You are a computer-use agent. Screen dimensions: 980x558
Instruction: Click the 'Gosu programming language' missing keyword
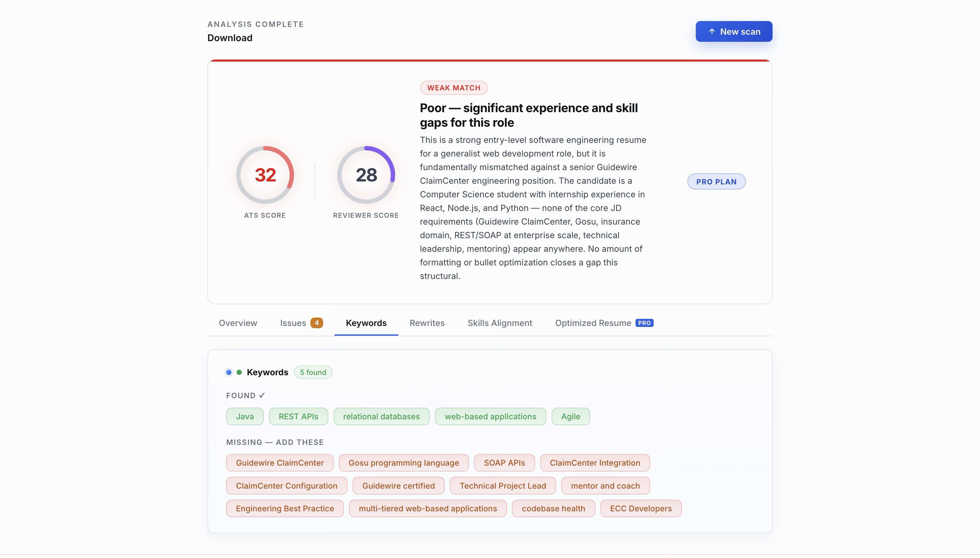pos(403,463)
